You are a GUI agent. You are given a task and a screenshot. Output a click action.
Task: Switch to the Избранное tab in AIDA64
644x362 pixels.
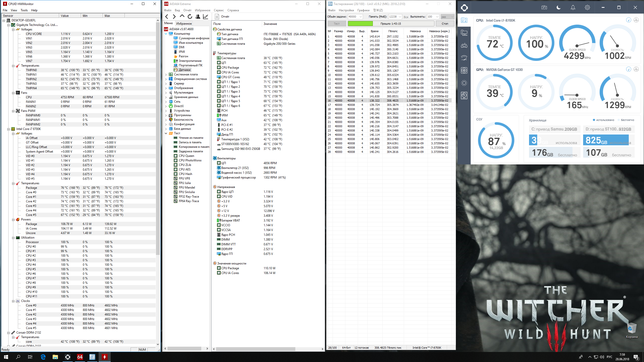[184, 23]
